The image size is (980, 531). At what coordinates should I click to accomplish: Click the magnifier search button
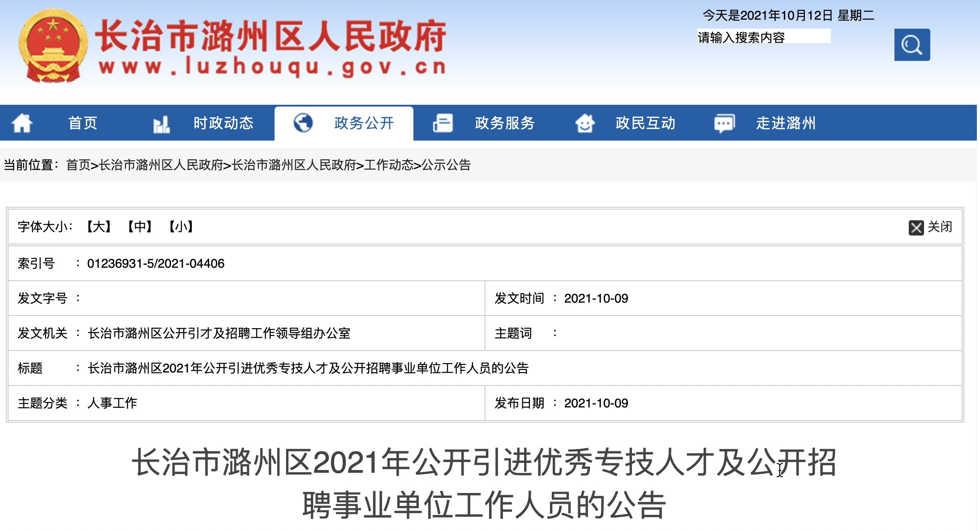(911, 45)
